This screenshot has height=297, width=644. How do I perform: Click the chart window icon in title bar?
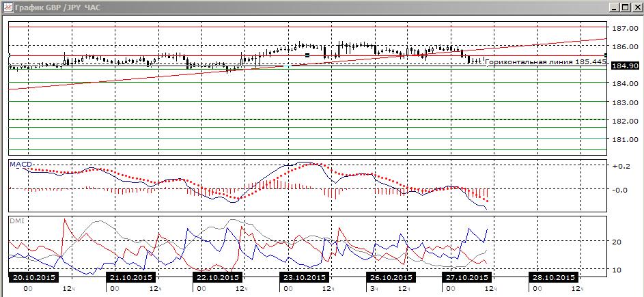coord(8,7)
